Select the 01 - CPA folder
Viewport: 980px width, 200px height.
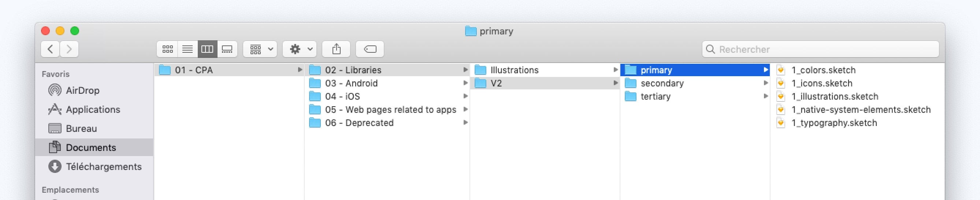coord(229,70)
